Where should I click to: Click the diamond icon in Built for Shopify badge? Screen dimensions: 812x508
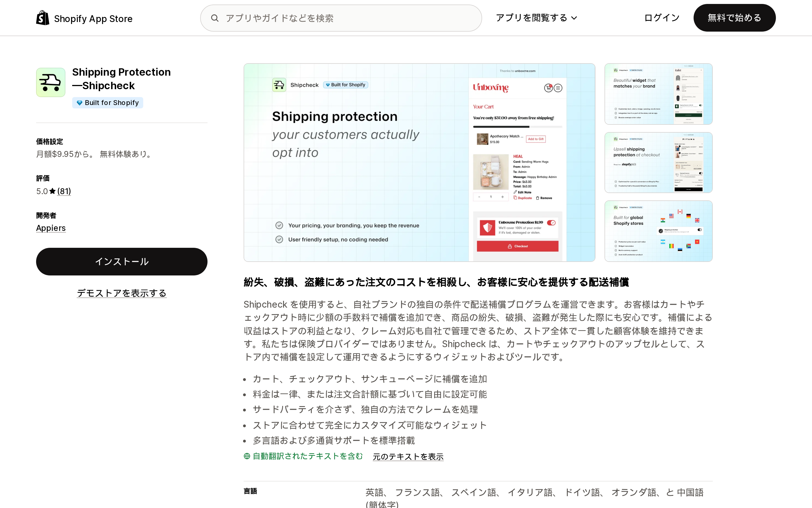(80, 103)
